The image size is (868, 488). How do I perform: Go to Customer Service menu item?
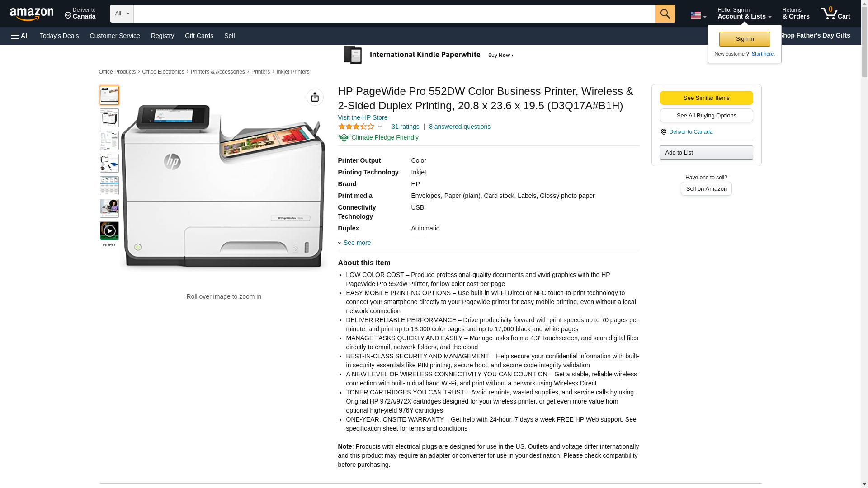[x=115, y=36]
